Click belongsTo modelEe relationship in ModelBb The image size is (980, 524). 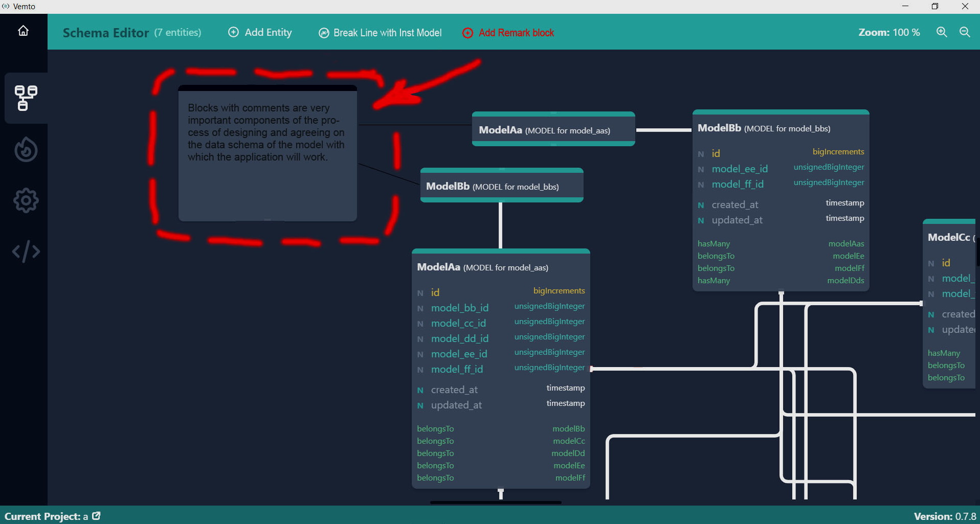click(x=781, y=256)
